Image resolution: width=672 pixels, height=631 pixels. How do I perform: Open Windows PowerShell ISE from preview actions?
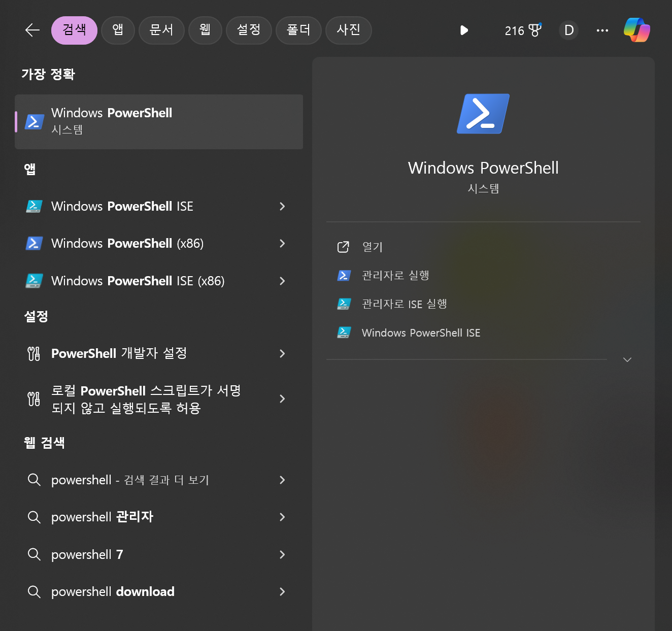[421, 333]
